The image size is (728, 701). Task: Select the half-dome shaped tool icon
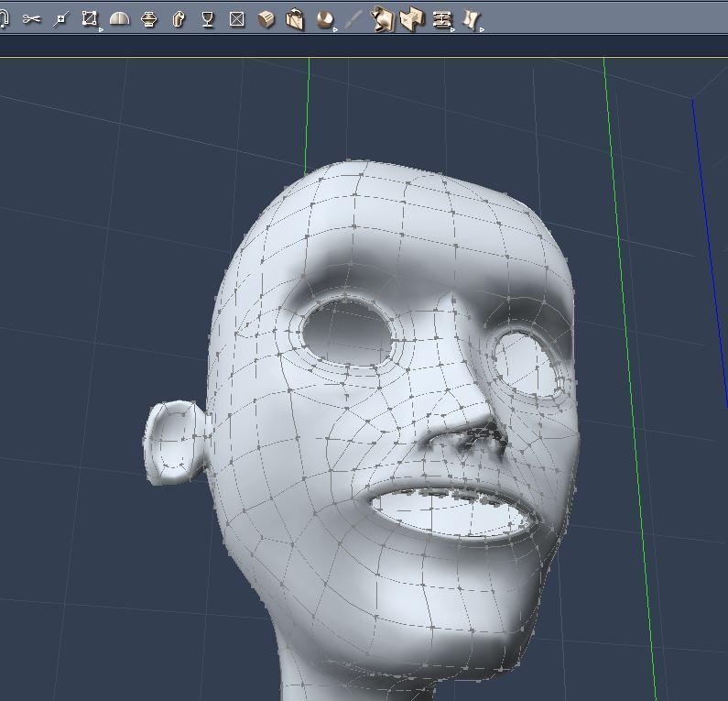(x=119, y=18)
